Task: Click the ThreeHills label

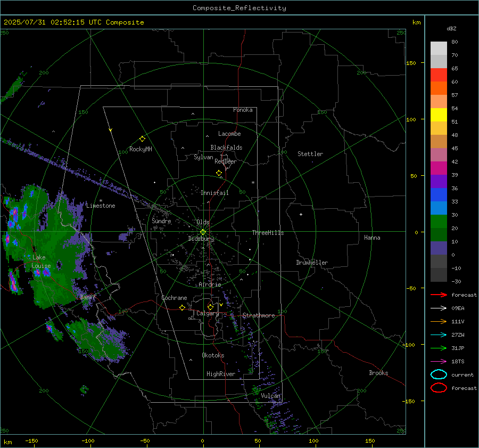Action: coord(268,233)
